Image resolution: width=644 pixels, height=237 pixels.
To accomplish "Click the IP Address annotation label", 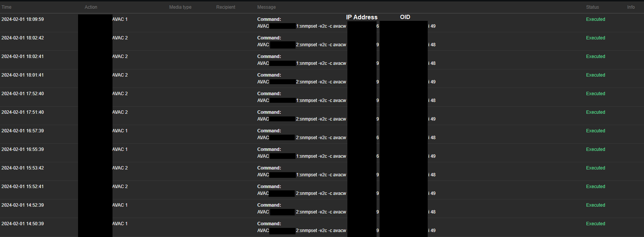I will coord(362,17).
